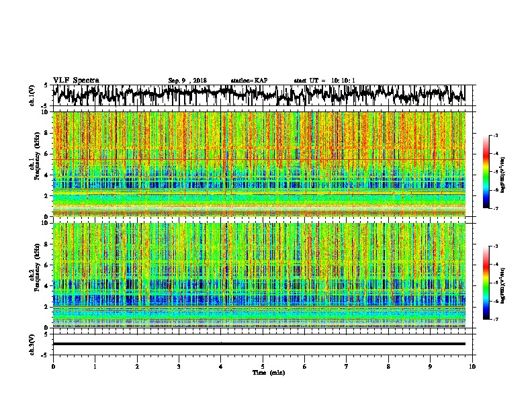Click the ch.1 "Frequency (kHz)" axis label
This screenshot has height=411, width=532.
coord(36,156)
